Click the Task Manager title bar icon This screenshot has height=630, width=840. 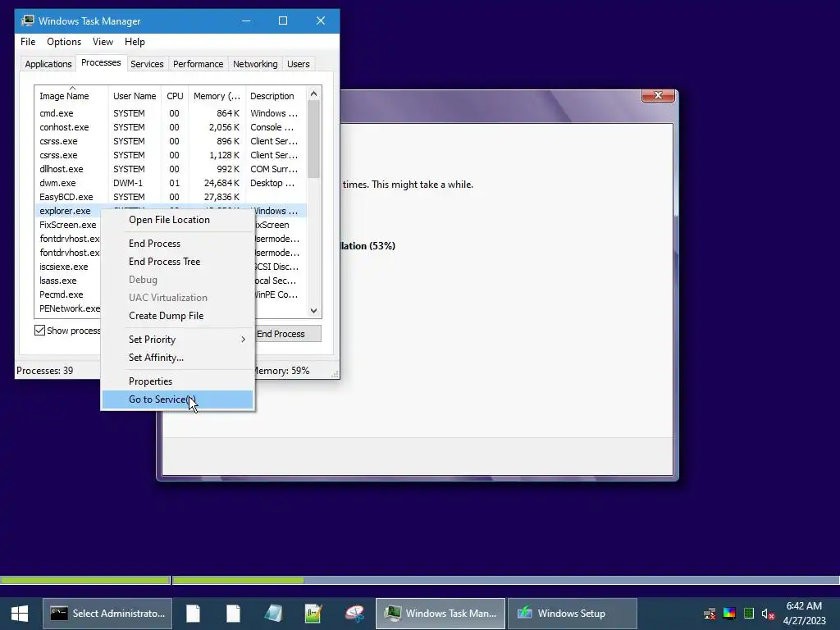[x=27, y=21]
